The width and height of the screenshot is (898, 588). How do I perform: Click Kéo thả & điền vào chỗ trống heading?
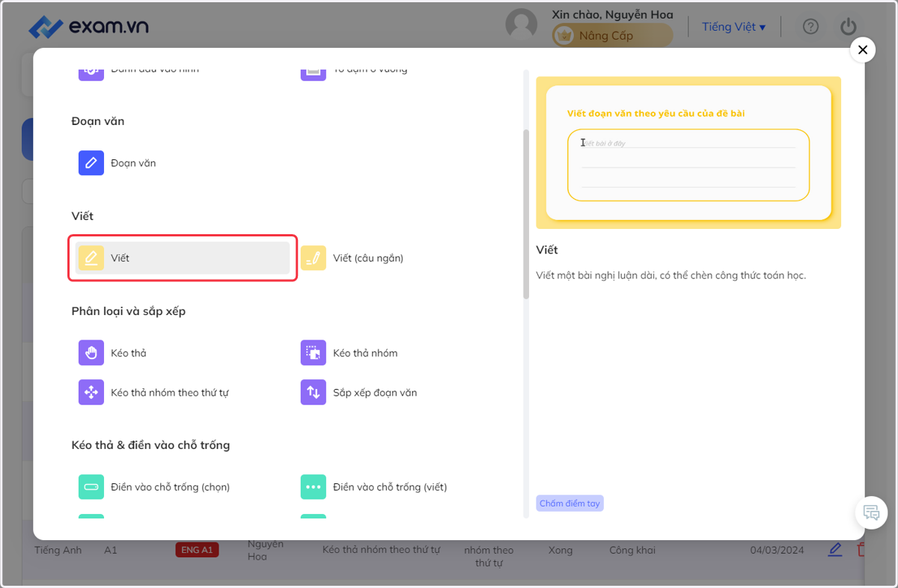click(x=150, y=445)
